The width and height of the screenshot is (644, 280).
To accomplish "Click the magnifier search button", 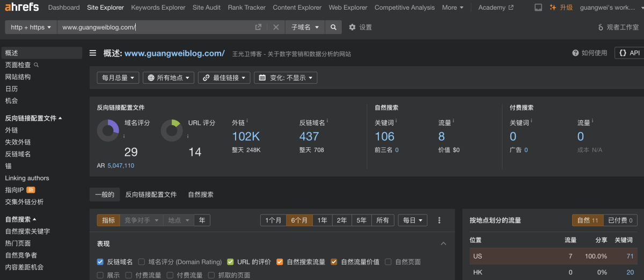I will point(333,27).
